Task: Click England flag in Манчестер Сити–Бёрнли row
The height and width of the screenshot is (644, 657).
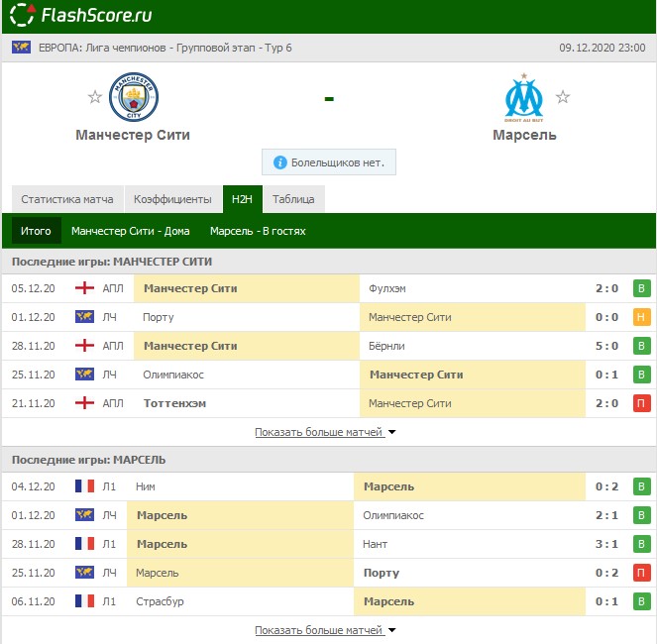Action: 84,346
